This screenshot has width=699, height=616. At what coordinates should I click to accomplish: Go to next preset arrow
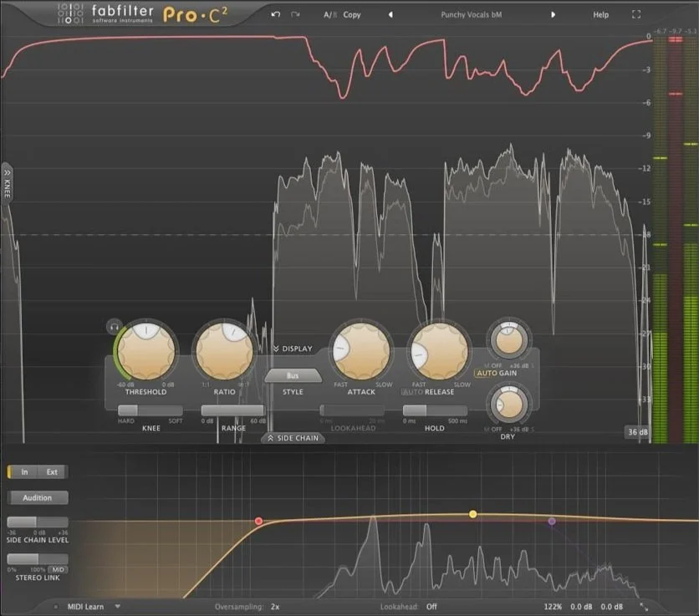click(x=553, y=15)
